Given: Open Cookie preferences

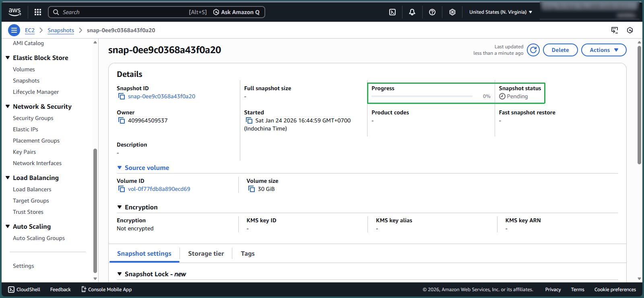Looking at the screenshot, I should coord(615,290).
